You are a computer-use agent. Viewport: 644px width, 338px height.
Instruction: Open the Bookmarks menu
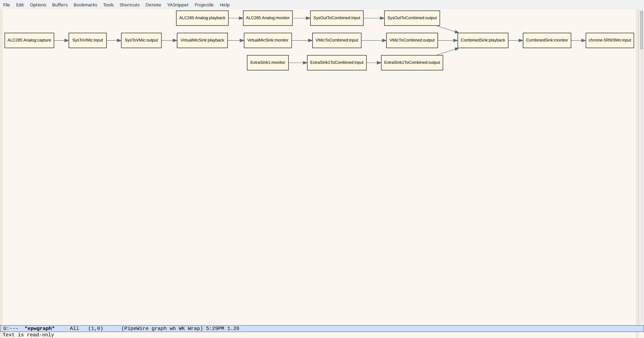pos(85,5)
